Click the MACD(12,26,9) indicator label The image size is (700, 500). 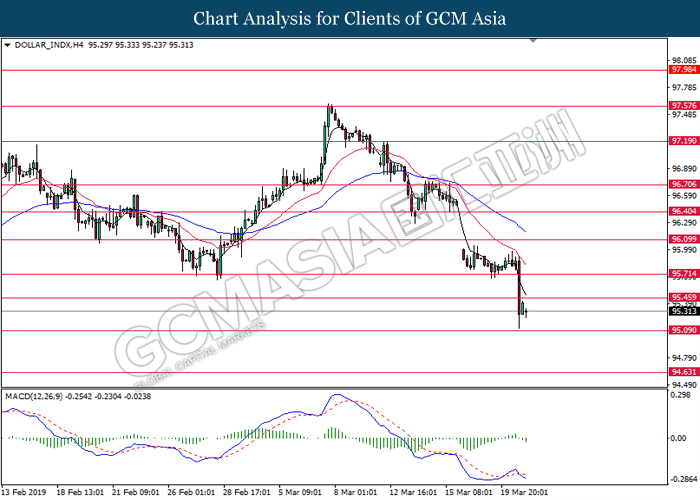[34, 396]
